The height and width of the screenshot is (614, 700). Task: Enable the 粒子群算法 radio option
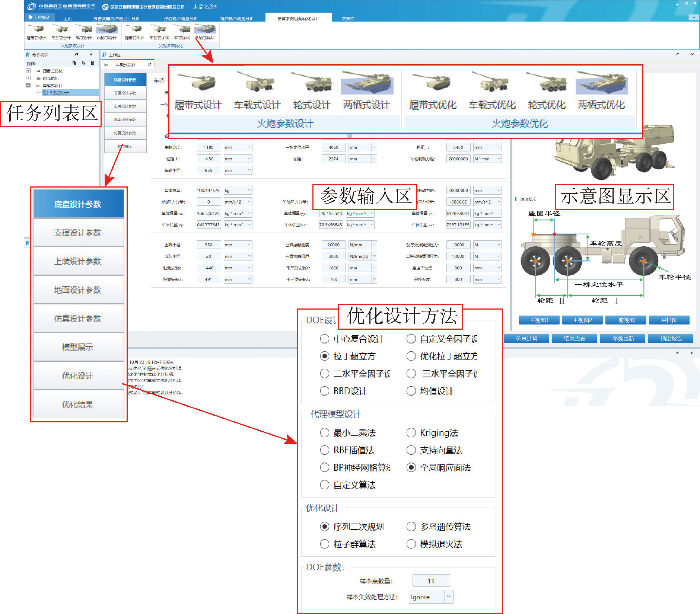(x=325, y=544)
